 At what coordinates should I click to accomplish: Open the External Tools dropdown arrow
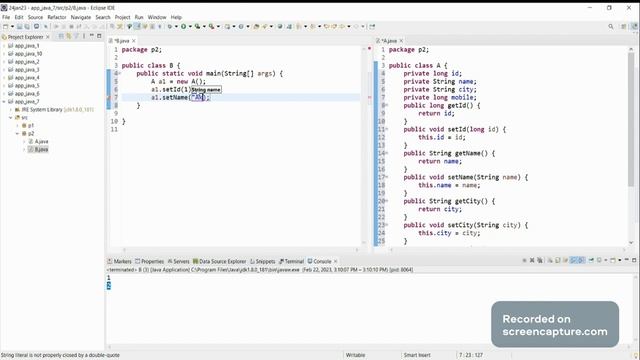coord(218,27)
